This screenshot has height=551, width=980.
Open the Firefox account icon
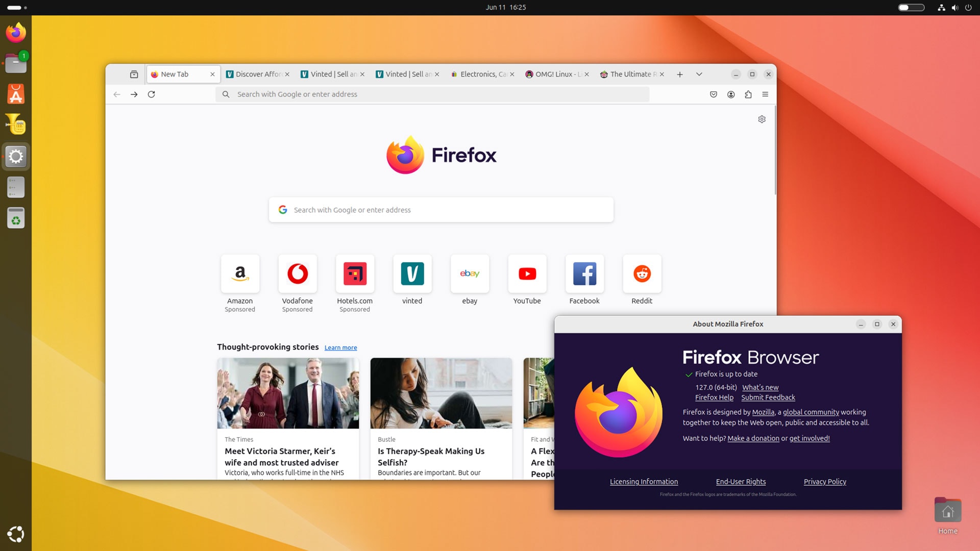[x=731, y=94]
